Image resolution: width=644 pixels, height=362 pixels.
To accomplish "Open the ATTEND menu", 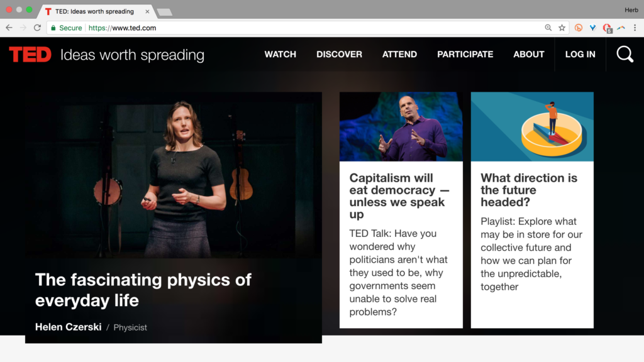I will pyautogui.click(x=399, y=54).
